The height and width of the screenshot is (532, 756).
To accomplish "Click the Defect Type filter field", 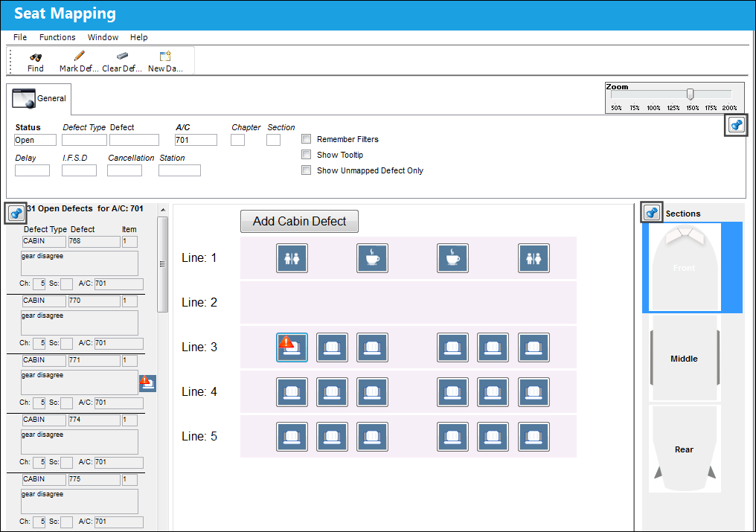I will click(84, 140).
